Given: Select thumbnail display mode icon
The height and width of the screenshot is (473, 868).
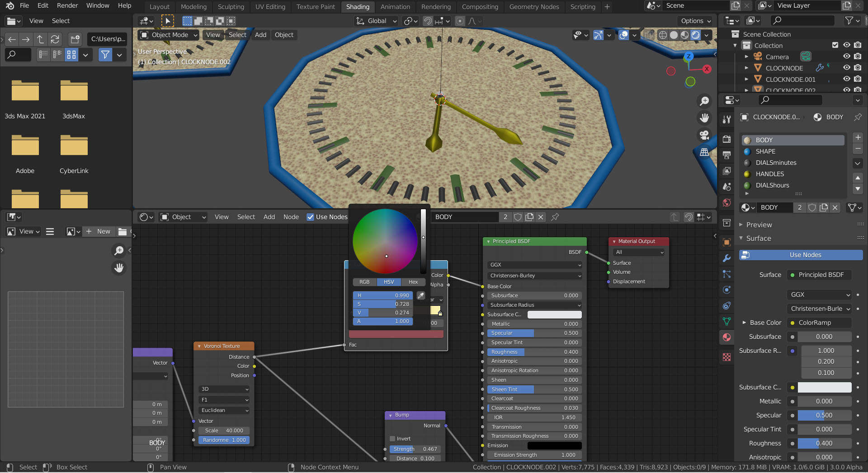Looking at the screenshot, I should (71, 55).
